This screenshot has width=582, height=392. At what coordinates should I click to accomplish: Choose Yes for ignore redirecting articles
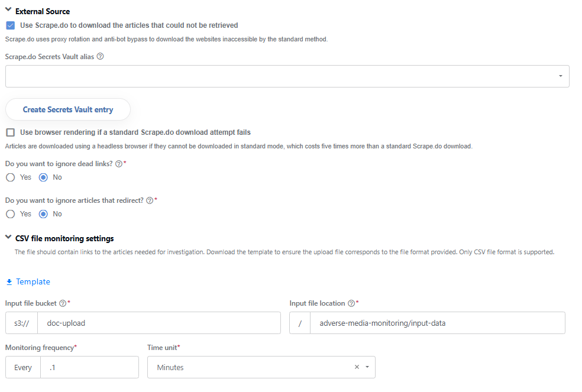pyautogui.click(x=11, y=214)
